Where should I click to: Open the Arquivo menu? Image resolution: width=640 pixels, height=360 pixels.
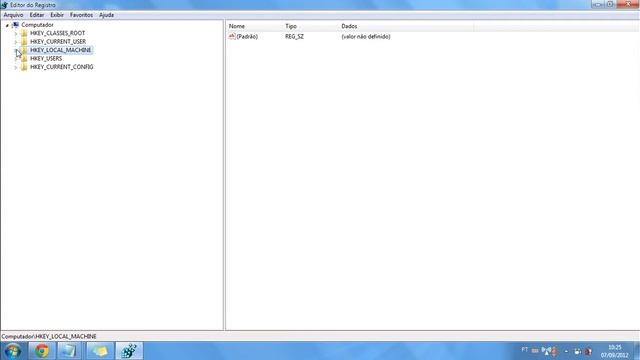(x=13, y=15)
